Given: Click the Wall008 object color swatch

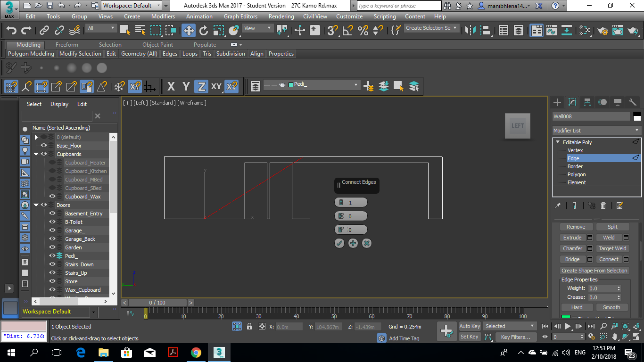Looking at the screenshot, I should (x=637, y=117).
